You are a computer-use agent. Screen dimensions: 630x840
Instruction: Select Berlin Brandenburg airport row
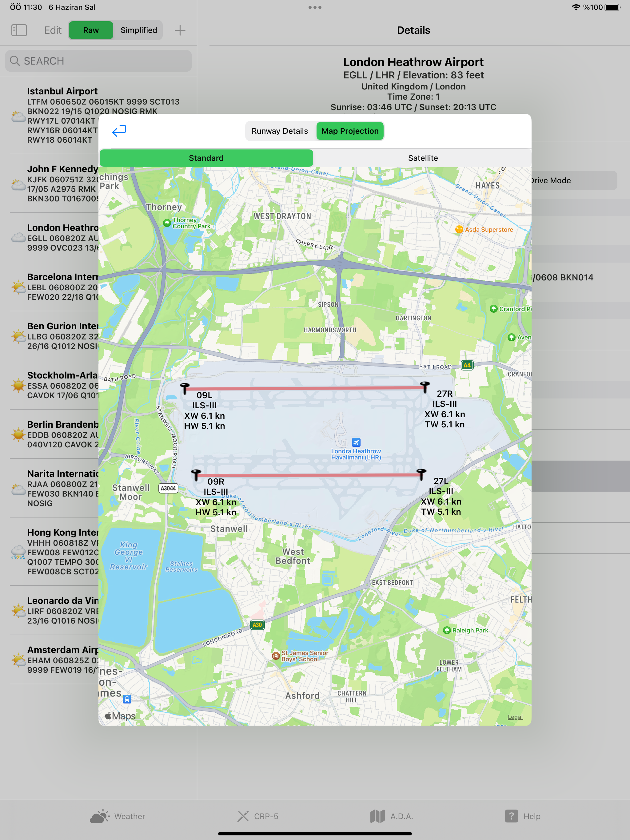pos(50,434)
